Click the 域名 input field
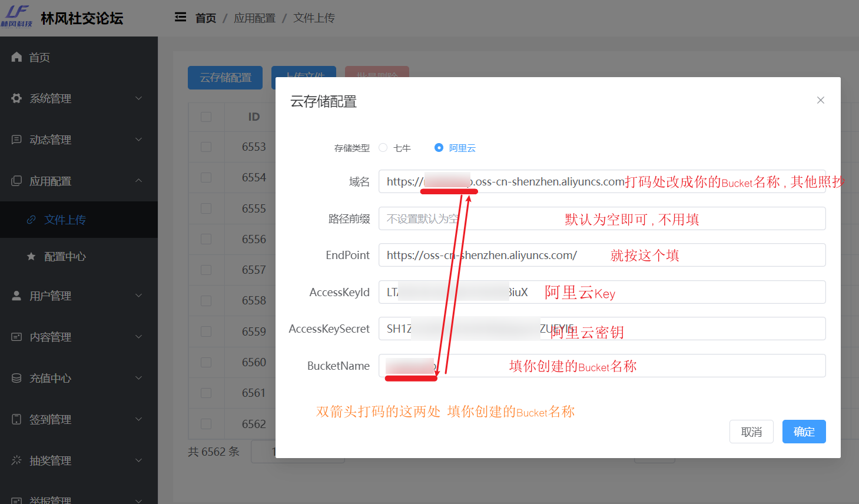This screenshot has width=859, height=504. (x=602, y=181)
